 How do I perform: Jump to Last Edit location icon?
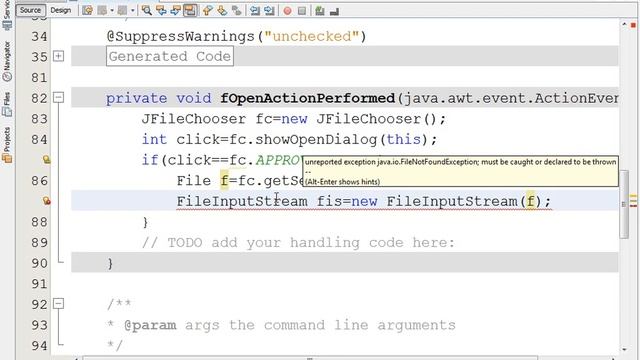(x=87, y=11)
